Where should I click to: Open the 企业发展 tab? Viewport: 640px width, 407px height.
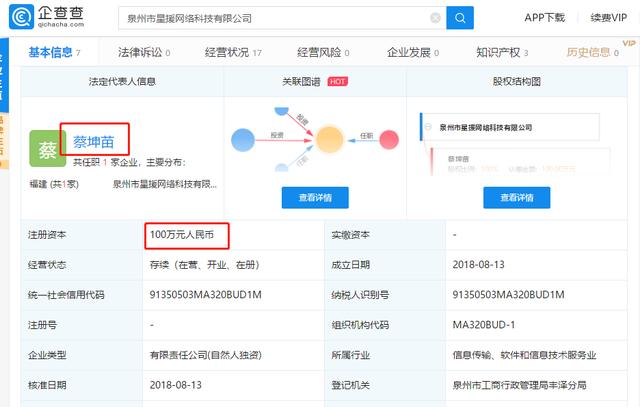tap(413, 52)
